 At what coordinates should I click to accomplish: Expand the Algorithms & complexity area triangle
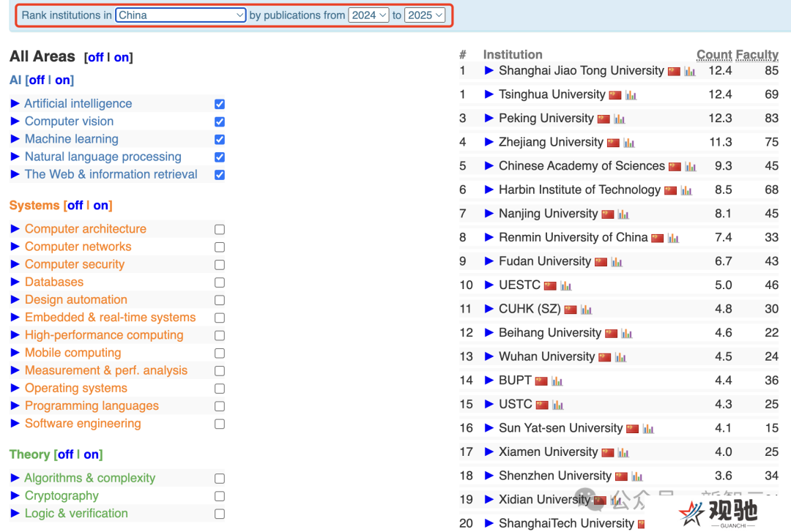point(15,478)
